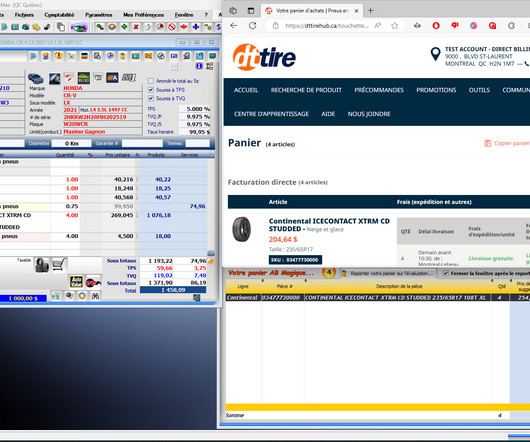Uncheck the Soumis à TVQ checkbox
This screenshot has height=442, width=530.
151,98
